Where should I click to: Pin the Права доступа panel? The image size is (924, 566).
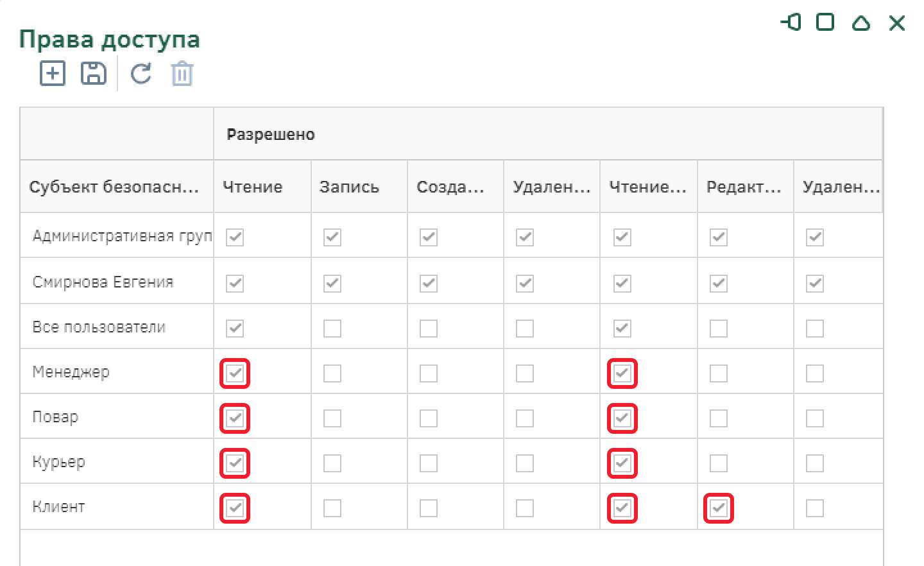coord(791,22)
